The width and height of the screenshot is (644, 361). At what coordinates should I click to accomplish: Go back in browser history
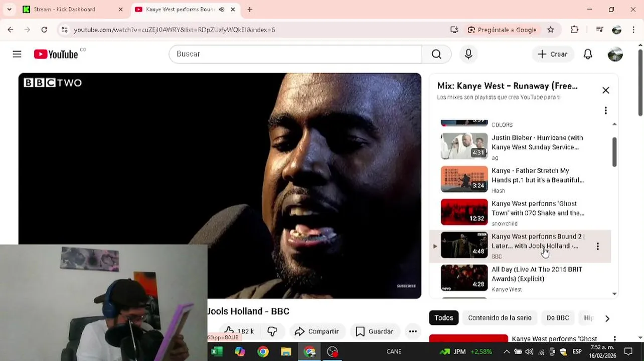(x=11, y=30)
